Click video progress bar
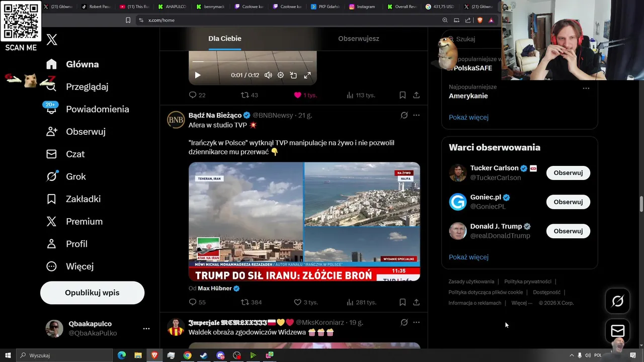 253,62
